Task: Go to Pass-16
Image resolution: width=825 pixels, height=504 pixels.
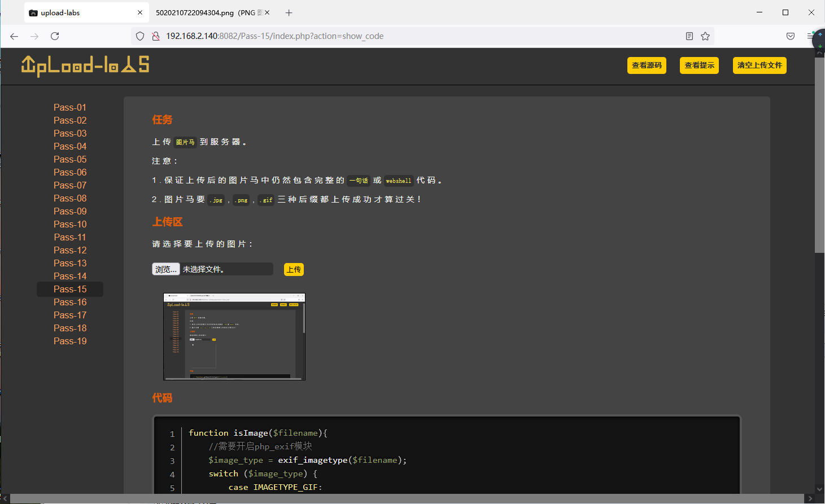Action: 70,302
